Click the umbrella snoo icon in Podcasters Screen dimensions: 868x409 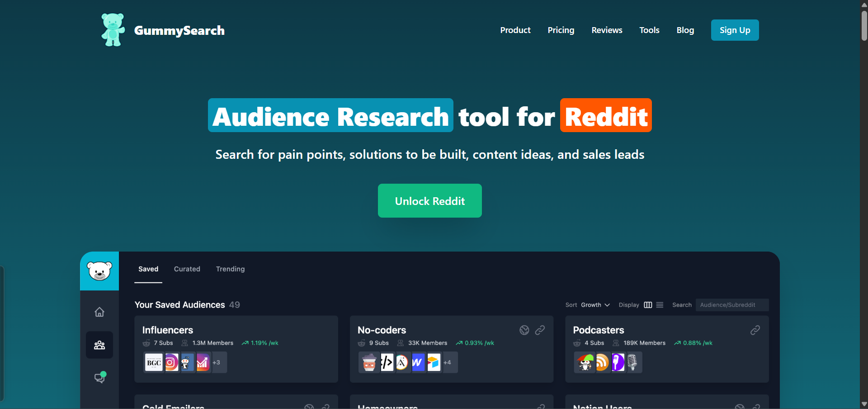pos(585,362)
